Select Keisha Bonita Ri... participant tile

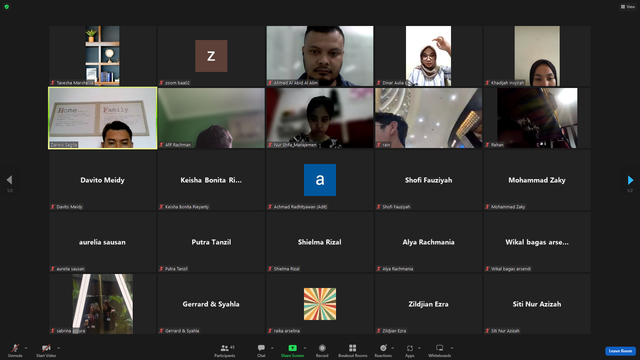[211, 180]
